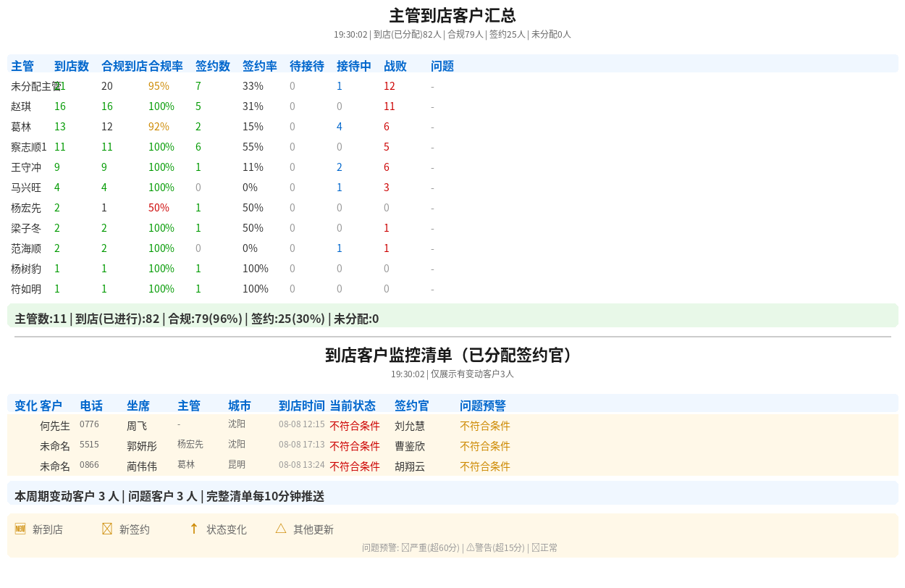Click defeat count 11 for 赵琪
Viewport: 905px width, 588px height.
coord(390,106)
